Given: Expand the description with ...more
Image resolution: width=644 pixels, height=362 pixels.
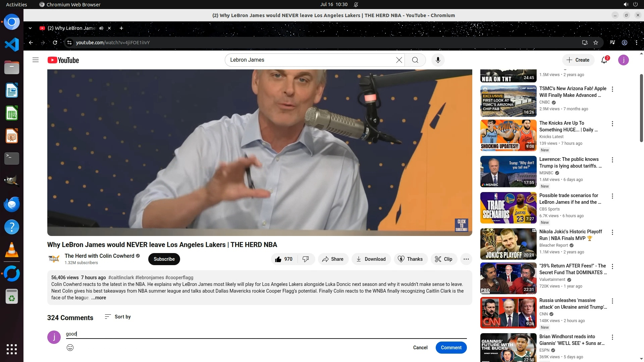Looking at the screenshot, I should tap(99, 298).
